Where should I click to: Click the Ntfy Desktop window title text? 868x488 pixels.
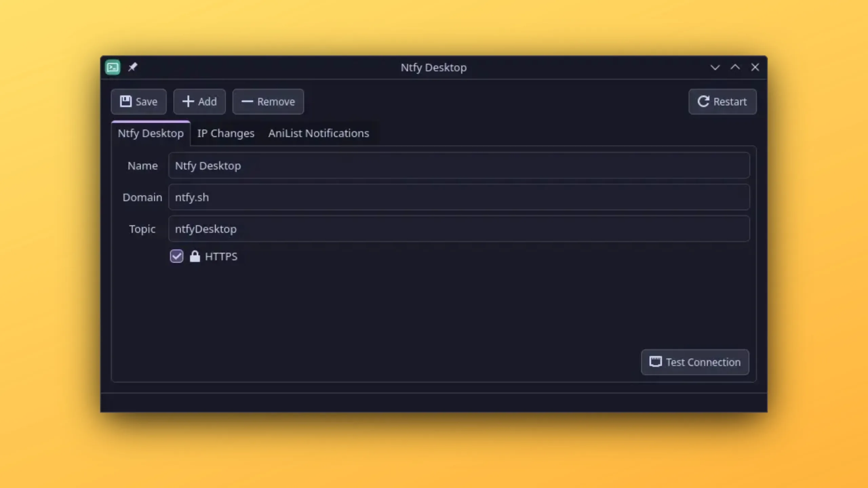point(434,67)
